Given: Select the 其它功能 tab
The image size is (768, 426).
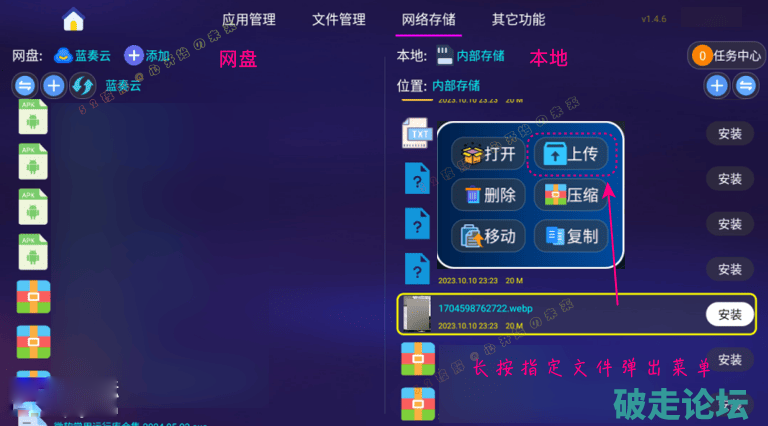Looking at the screenshot, I should point(518,20).
